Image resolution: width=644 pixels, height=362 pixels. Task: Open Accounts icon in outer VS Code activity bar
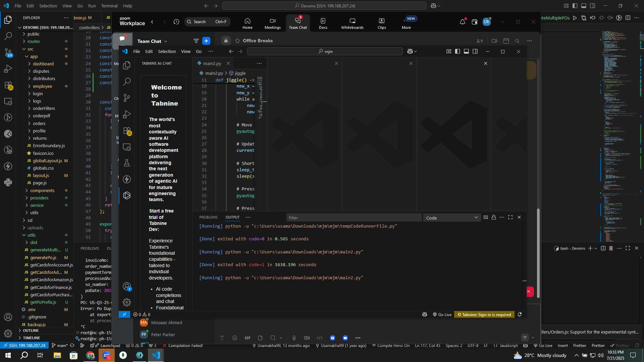(8, 317)
